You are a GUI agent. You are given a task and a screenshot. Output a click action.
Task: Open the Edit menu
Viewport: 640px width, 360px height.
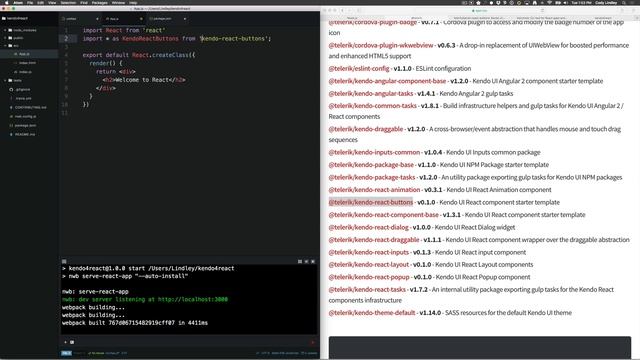40,2
